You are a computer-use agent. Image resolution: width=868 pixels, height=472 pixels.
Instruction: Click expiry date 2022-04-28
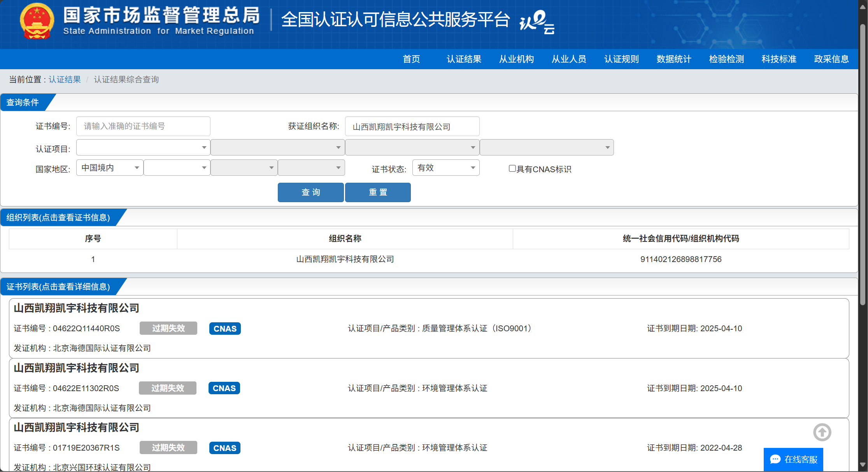[x=721, y=448]
